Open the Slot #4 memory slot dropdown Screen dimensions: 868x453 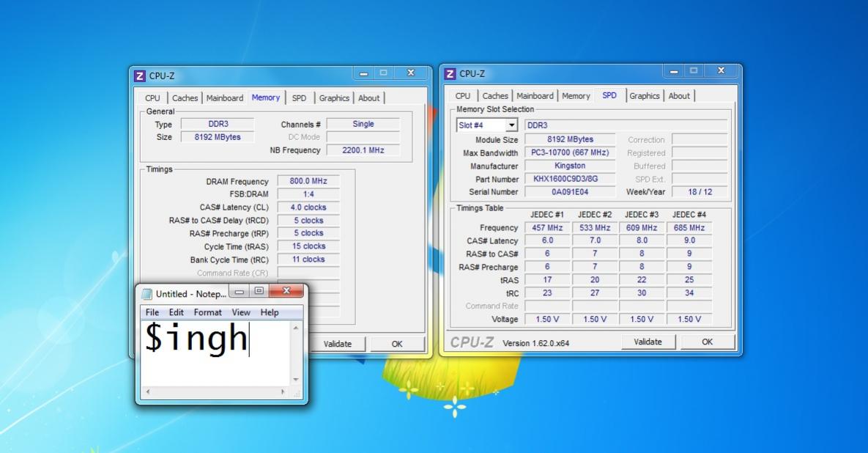487,125
